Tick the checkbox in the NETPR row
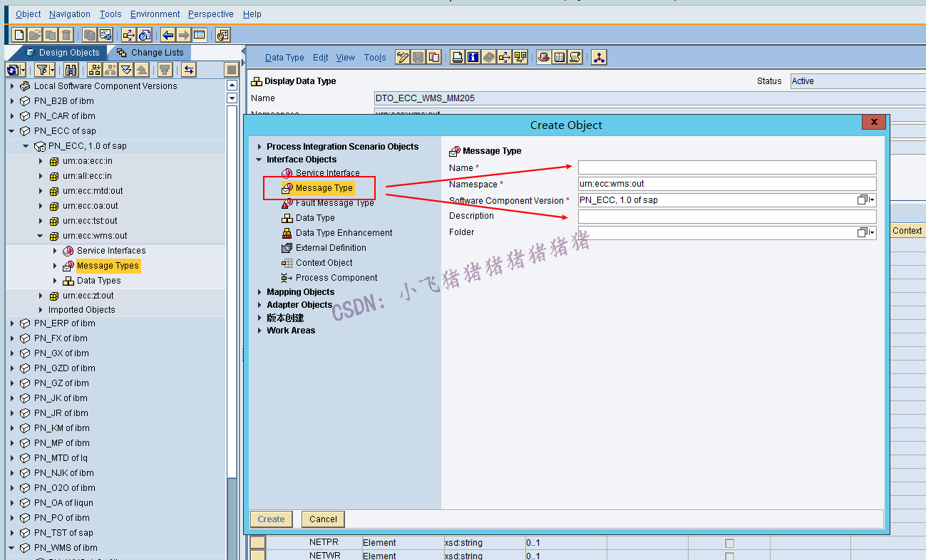Viewport: 926px width, 560px height. pyautogui.click(x=729, y=543)
